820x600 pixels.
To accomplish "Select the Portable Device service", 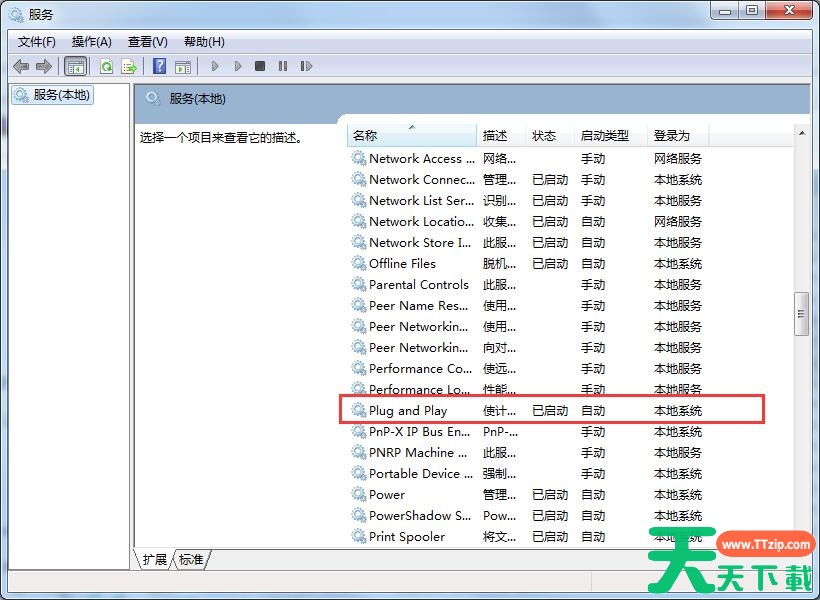I will point(527,473).
